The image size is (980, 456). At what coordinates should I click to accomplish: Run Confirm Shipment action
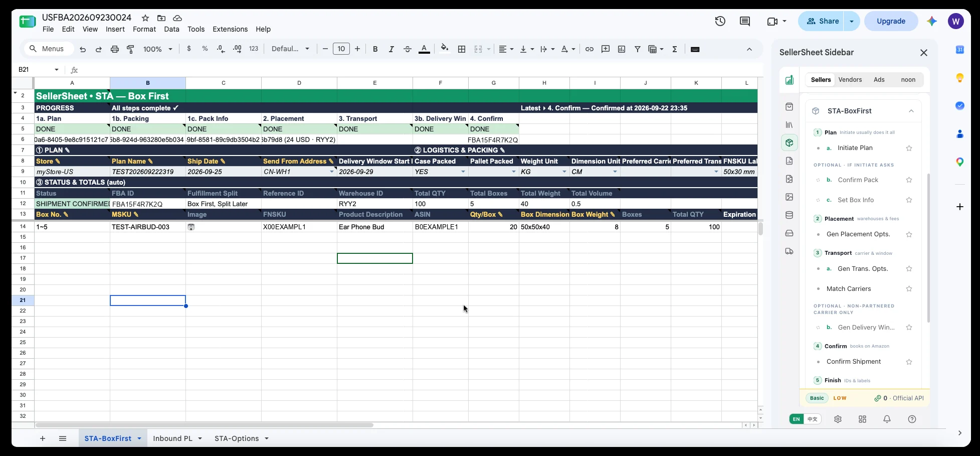click(854, 362)
